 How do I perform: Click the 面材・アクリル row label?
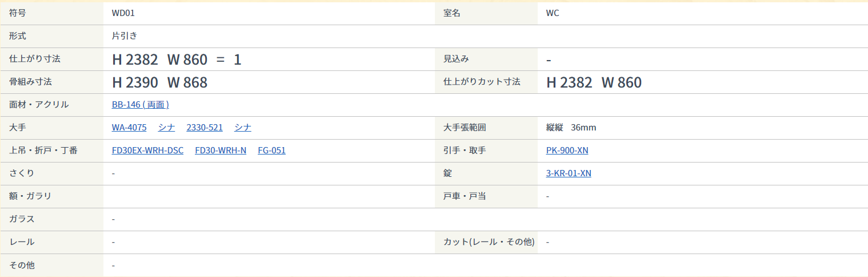39,105
